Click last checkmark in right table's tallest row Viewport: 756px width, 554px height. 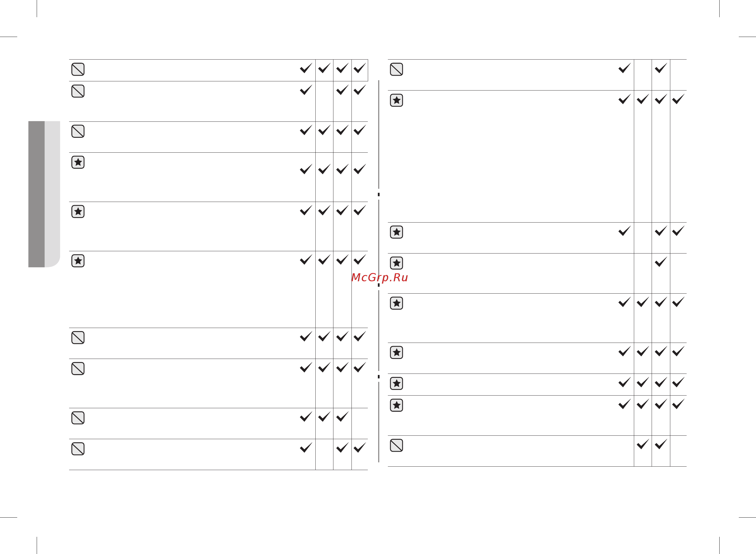tap(678, 99)
